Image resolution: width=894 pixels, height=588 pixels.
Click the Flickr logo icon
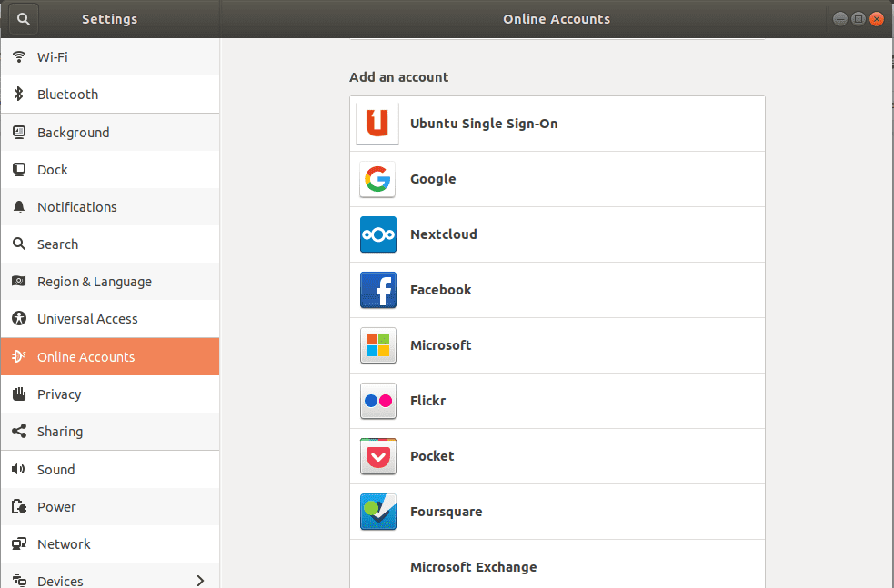click(377, 401)
